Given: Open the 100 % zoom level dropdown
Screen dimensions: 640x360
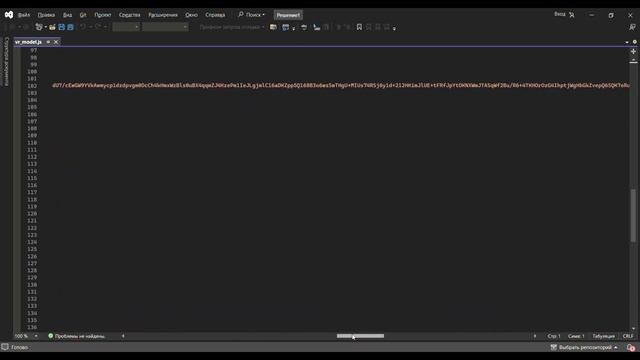Looking at the screenshot, I should 36,336.
